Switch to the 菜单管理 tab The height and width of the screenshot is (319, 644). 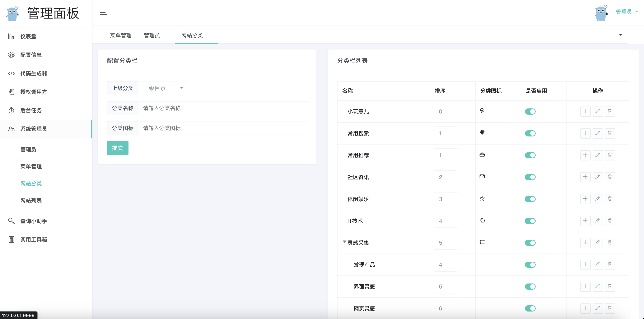point(121,35)
